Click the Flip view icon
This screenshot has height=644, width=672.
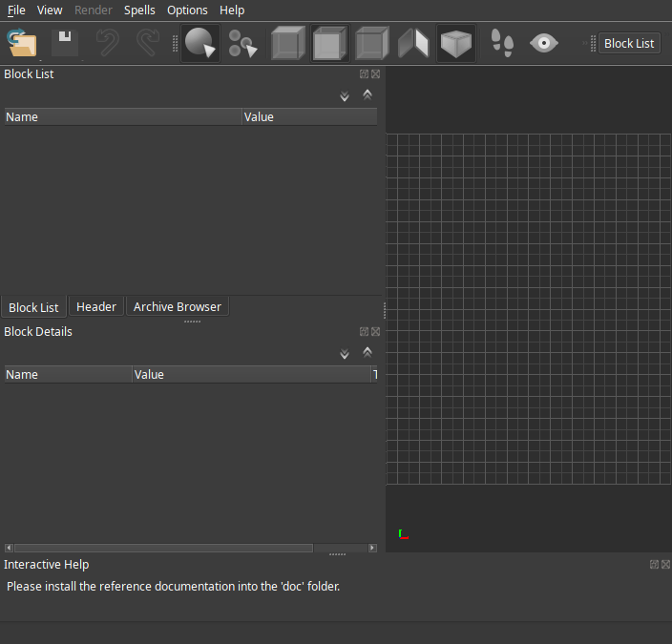413,43
